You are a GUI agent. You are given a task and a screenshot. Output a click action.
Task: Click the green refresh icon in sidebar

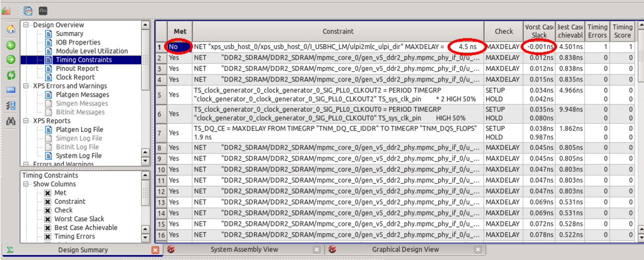[11, 75]
